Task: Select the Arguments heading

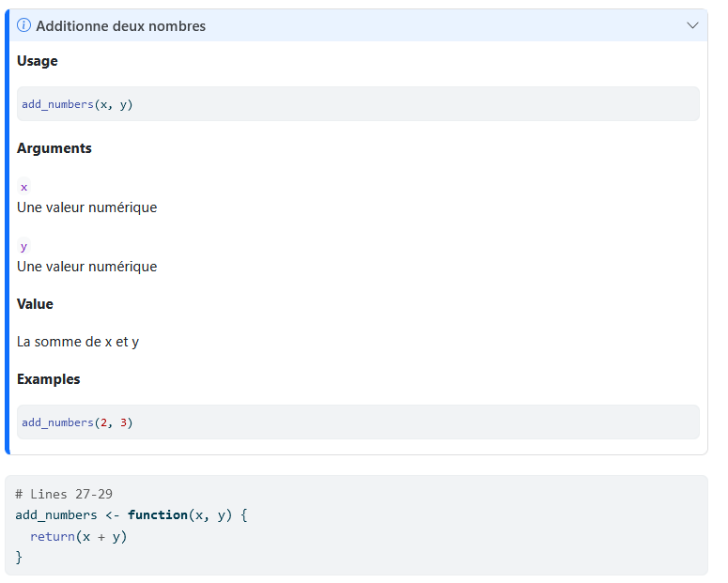Action: [54, 148]
